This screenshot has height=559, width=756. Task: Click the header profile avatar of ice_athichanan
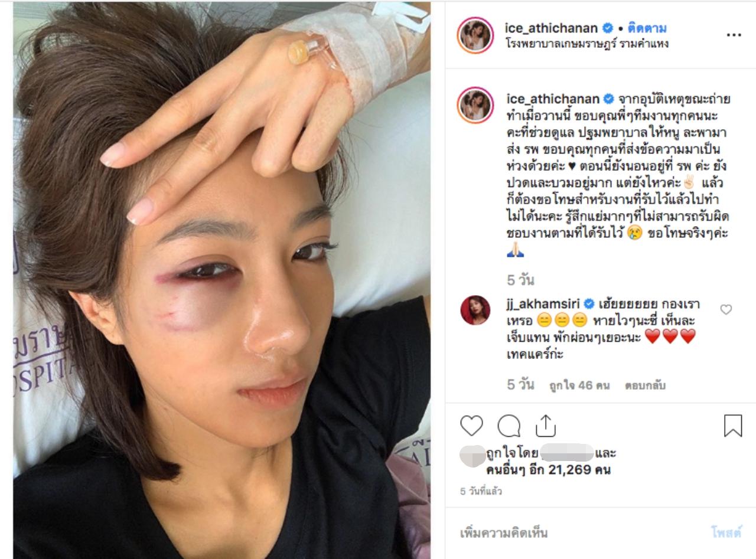pyautogui.click(x=475, y=35)
